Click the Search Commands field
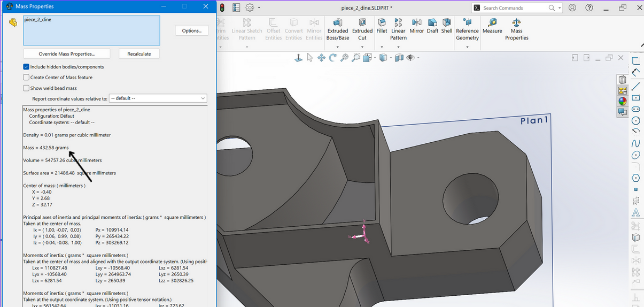 pyautogui.click(x=517, y=8)
